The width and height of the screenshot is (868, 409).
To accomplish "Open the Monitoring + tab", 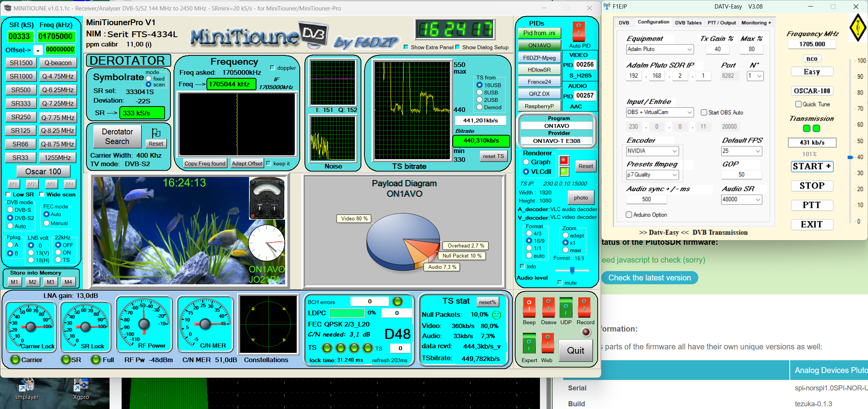I will tap(756, 22).
